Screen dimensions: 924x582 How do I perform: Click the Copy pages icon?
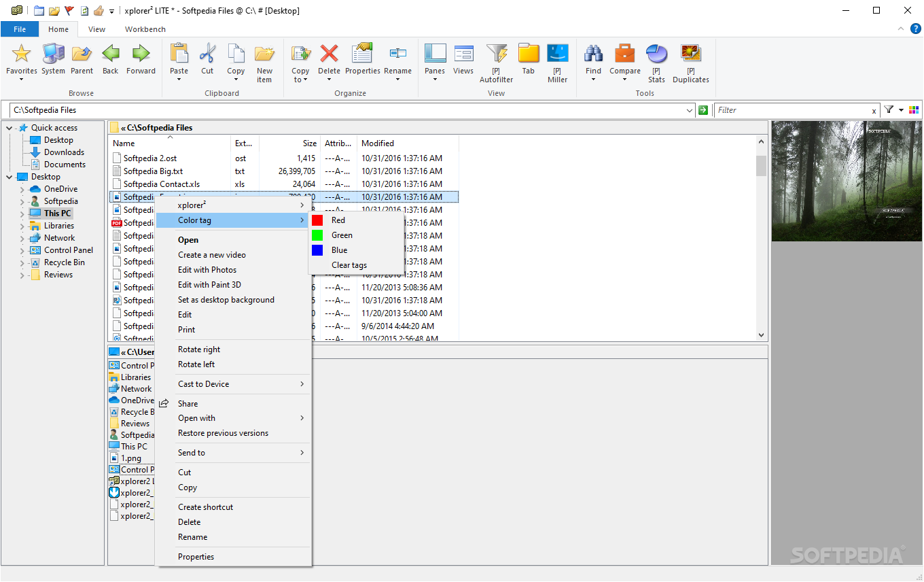pos(236,53)
